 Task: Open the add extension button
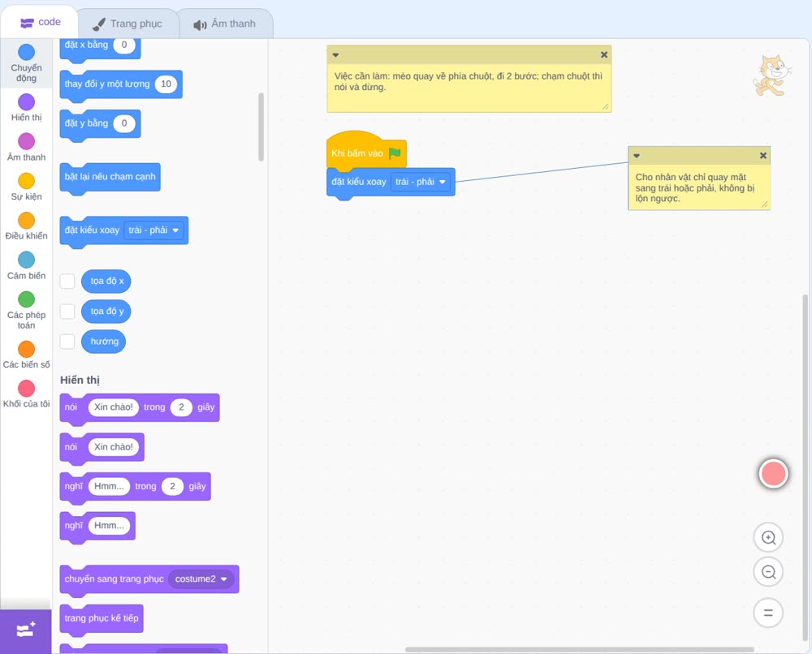26,630
